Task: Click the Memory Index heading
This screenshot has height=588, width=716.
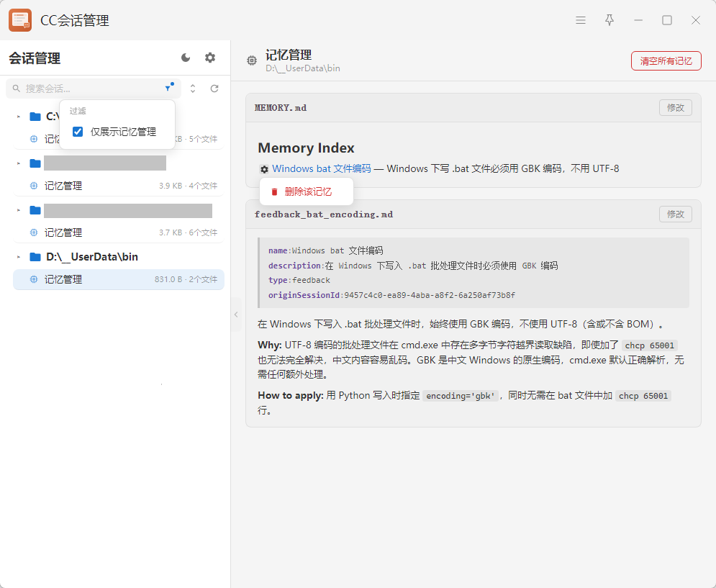Action: 306,148
